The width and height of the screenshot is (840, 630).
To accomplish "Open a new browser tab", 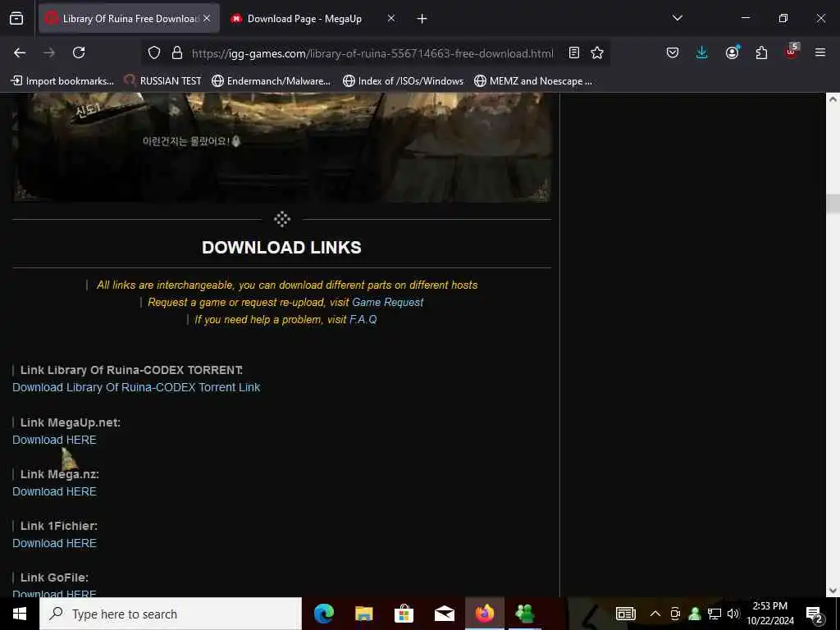I will 422,19.
